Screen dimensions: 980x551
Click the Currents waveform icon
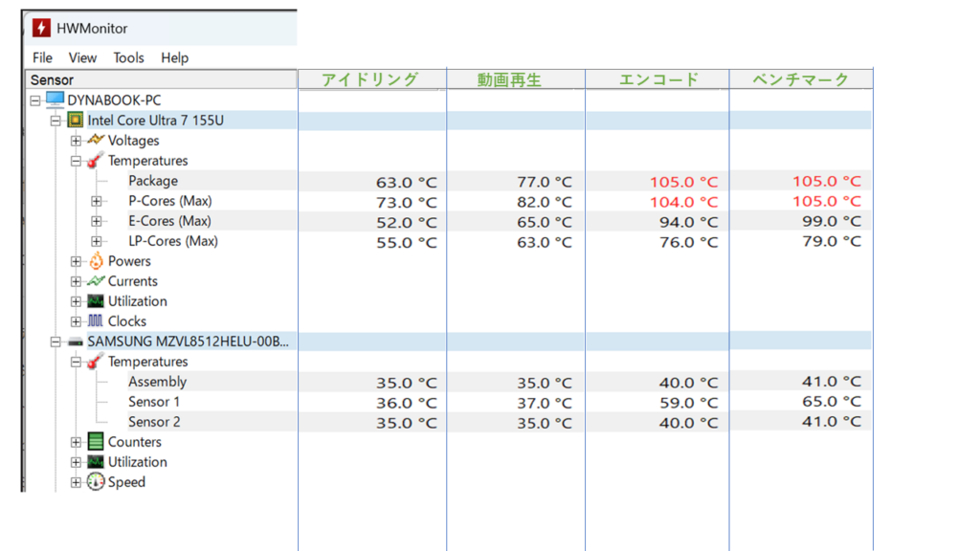95,281
